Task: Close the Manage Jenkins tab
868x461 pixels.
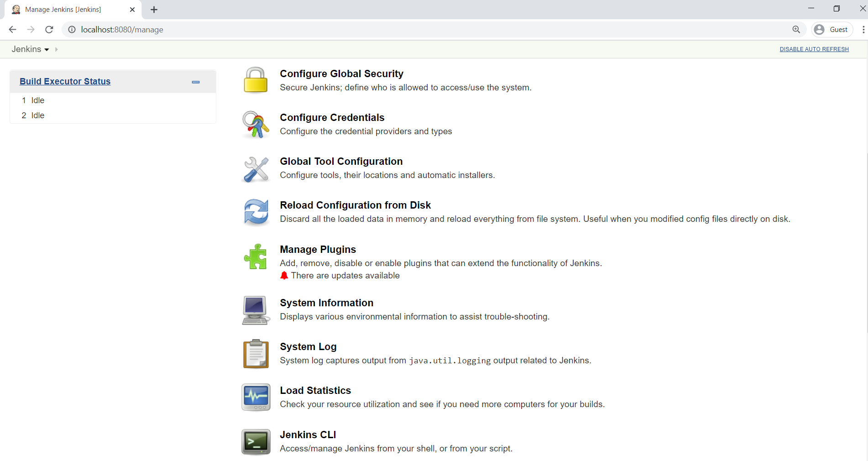Action: [x=132, y=10]
